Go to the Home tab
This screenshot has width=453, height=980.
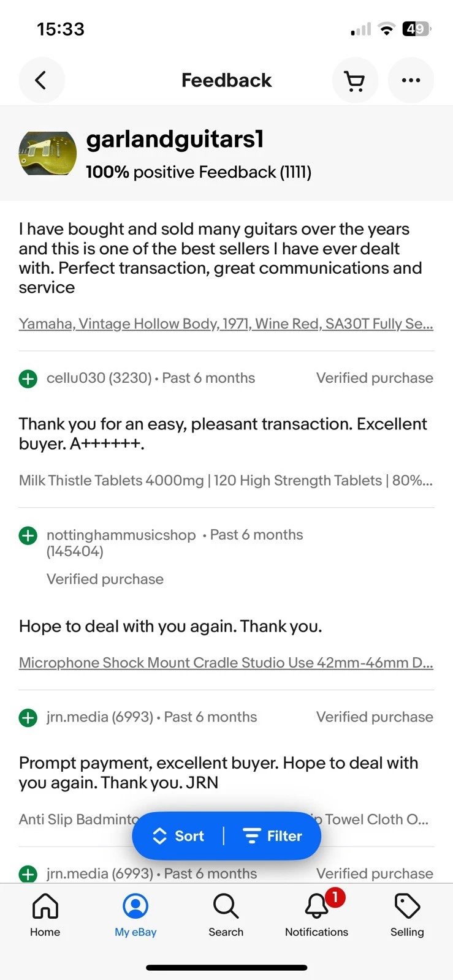pyautogui.click(x=45, y=915)
